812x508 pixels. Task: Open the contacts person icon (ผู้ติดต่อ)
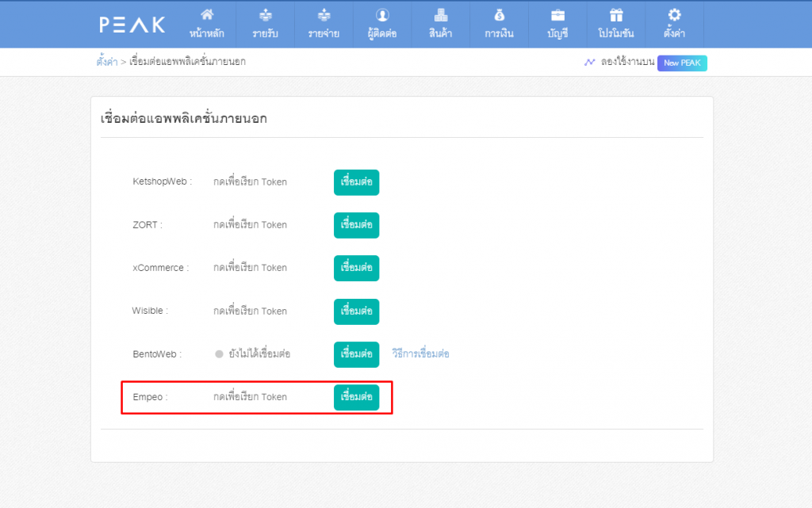tap(382, 15)
